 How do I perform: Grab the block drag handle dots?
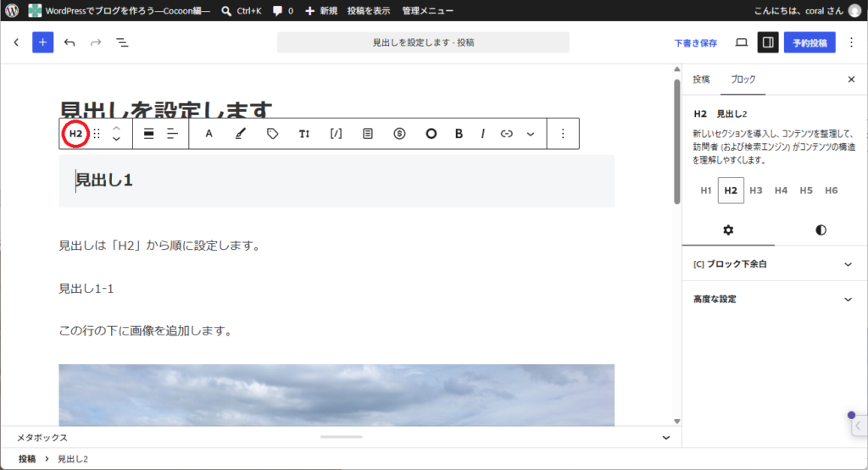[97, 134]
